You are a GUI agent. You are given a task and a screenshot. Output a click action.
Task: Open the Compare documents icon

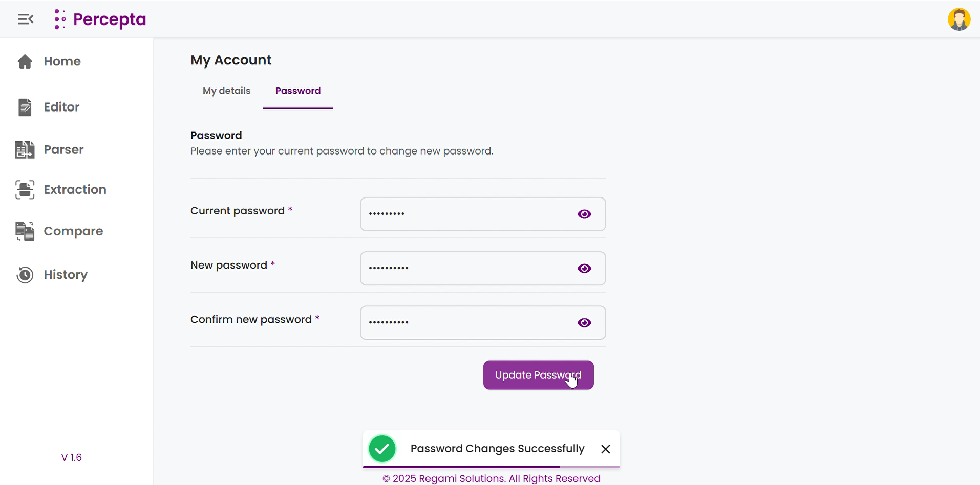[x=25, y=231]
